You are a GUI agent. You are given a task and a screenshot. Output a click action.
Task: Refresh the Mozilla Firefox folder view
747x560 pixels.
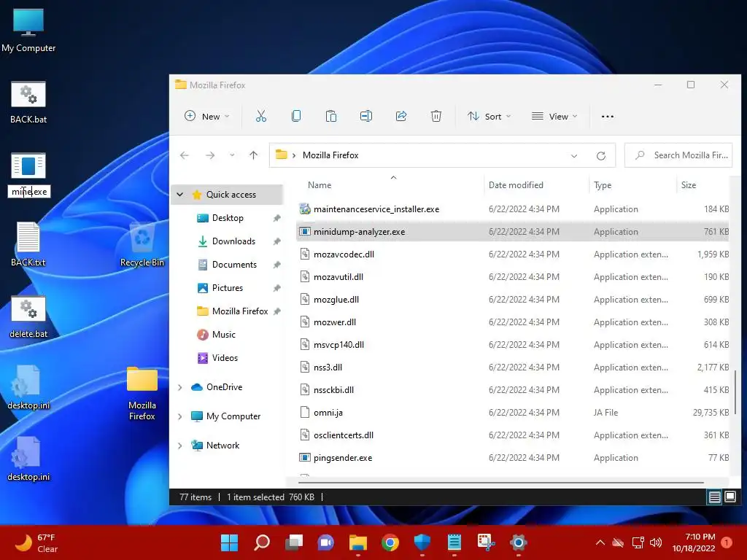[601, 156]
